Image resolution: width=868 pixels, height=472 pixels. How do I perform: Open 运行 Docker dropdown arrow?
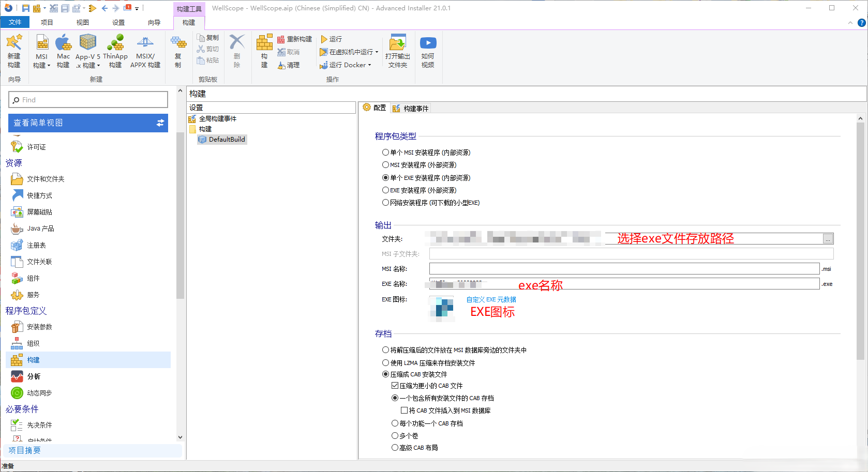coord(369,65)
